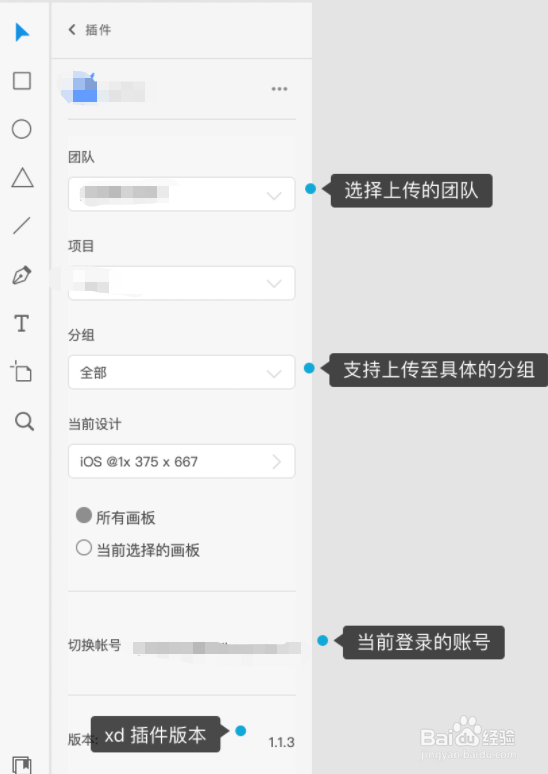Viewport: 548px width, 774px height.
Task: Open 当前设计 iOS @1x 375 x 667 selector
Action: 181,461
